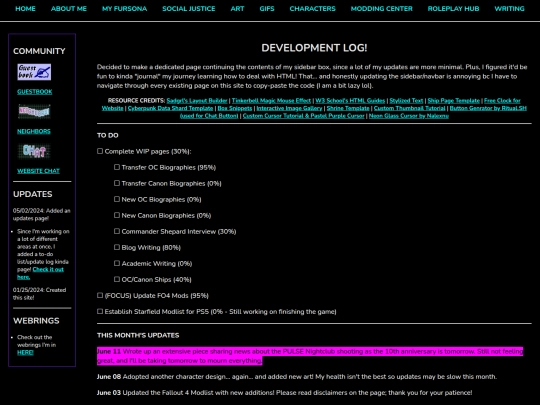This screenshot has height=405, width=540.
Task: Check Complete WIP pages (30%) box
Action: pos(100,151)
